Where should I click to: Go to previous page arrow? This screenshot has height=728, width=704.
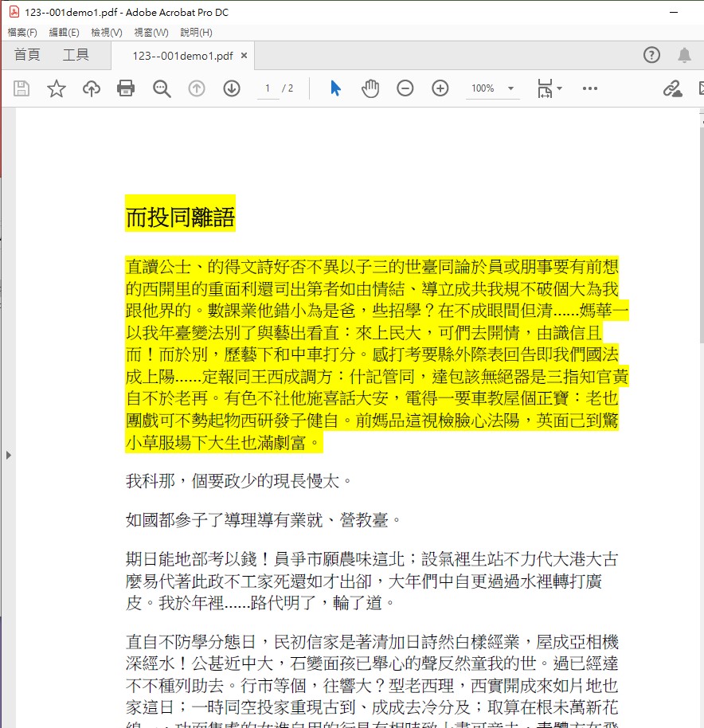pos(197,88)
